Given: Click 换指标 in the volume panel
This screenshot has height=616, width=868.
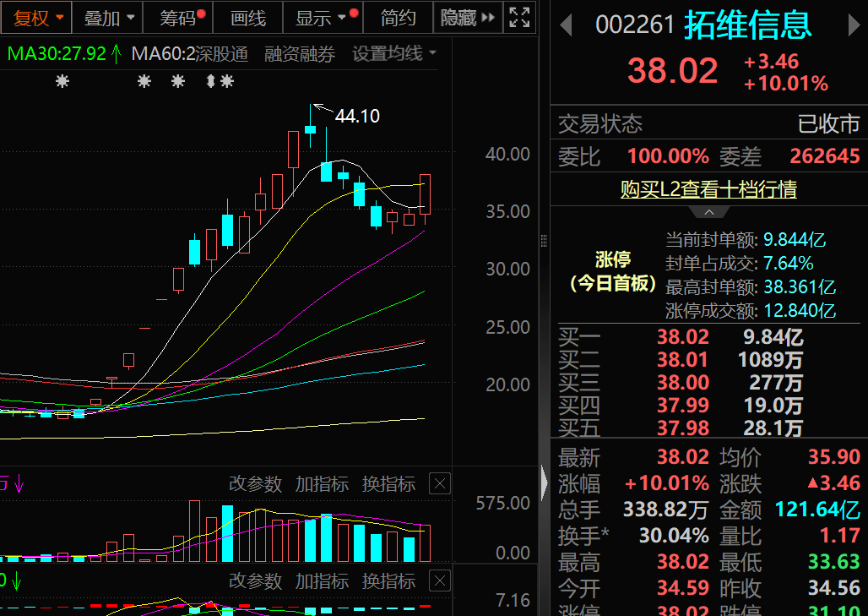Looking at the screenshot, I should [388, 484].
